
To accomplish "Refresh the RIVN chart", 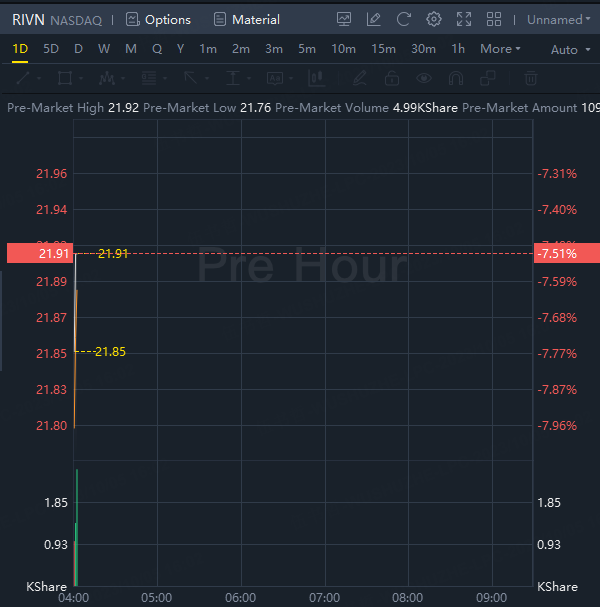I will (x=404, y=19).
